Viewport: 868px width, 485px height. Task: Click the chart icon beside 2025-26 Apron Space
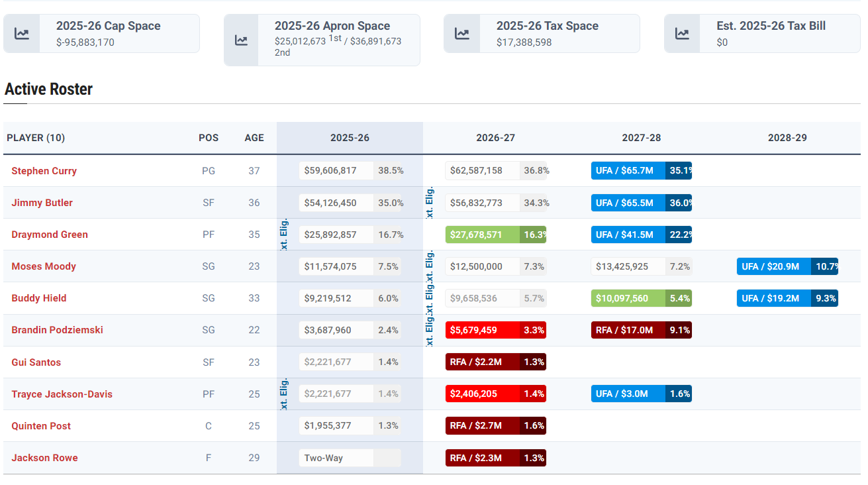[241, 40]
